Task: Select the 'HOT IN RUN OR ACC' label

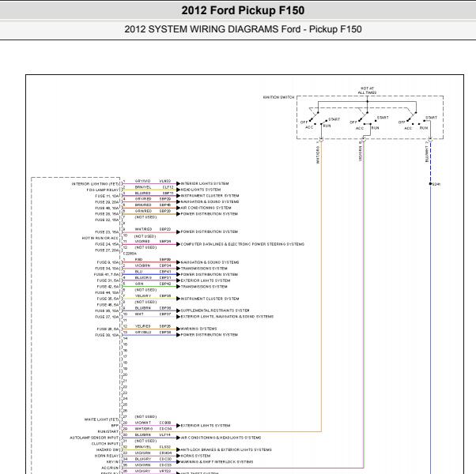Action: pos(100,238)
